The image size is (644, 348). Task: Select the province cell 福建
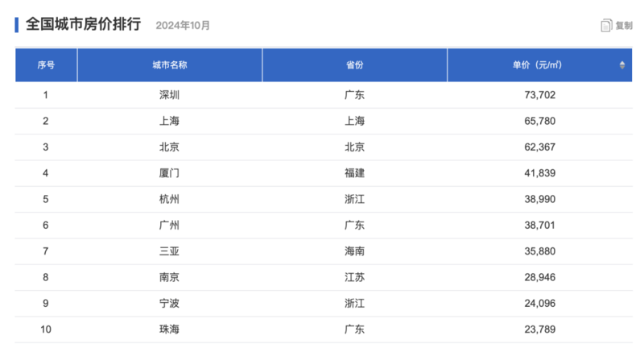pos(354,173)
